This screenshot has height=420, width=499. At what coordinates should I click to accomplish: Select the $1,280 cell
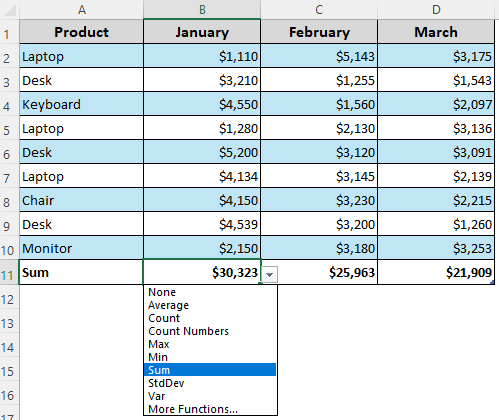[x=202, y=128]
